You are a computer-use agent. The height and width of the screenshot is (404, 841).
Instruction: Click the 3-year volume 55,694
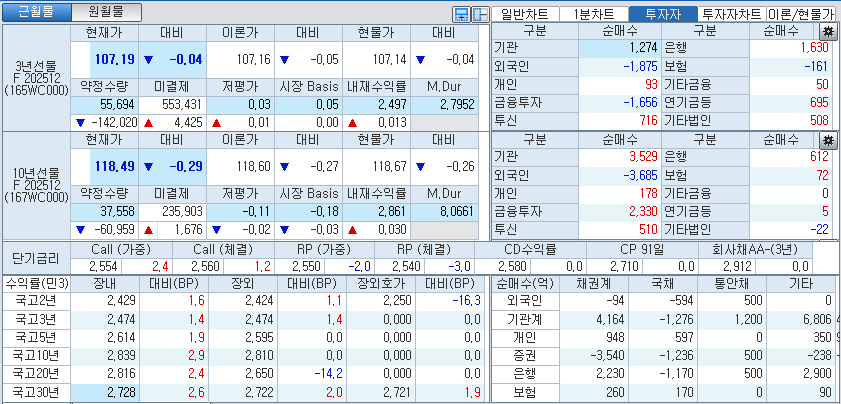(x=117, y=104)
